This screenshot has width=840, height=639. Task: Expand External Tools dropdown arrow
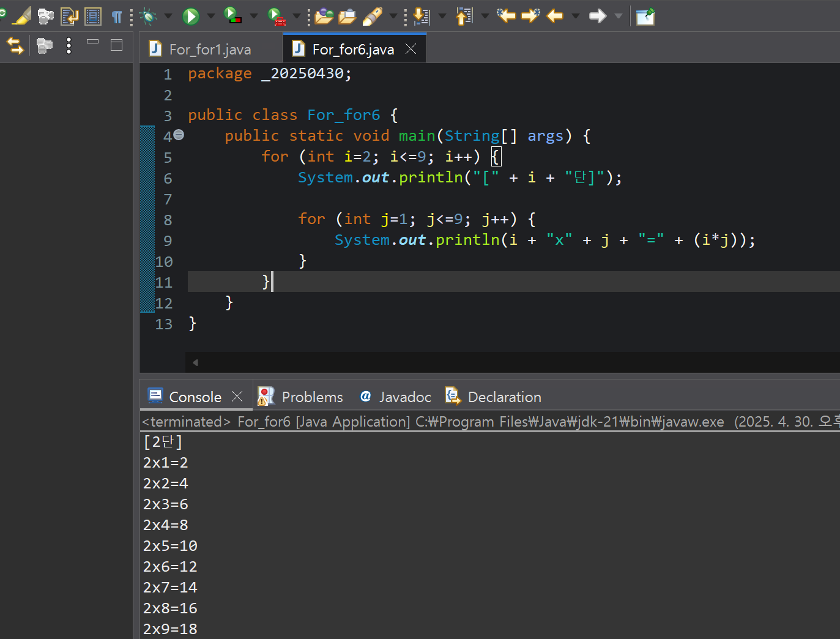297,16
